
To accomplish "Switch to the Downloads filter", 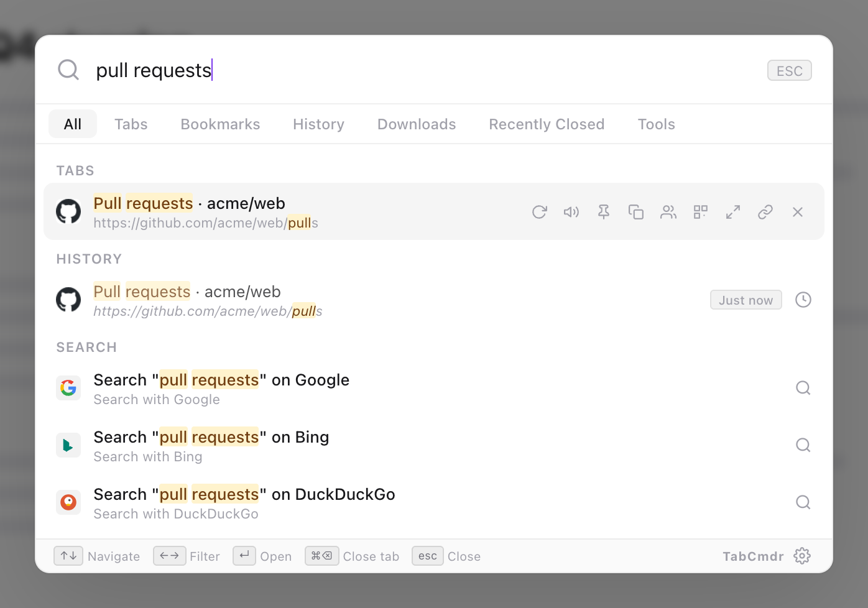I will [417, 124].
